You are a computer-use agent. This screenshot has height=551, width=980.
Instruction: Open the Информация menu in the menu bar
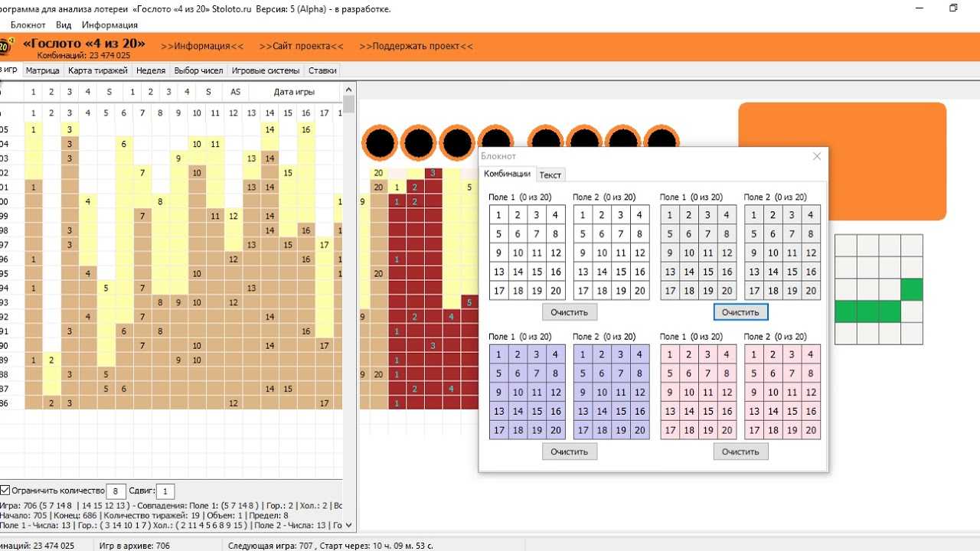pos(109,25)
